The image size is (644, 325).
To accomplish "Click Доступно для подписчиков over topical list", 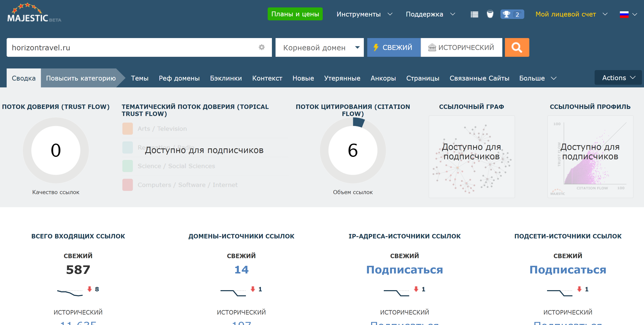I will click(204, 150).
